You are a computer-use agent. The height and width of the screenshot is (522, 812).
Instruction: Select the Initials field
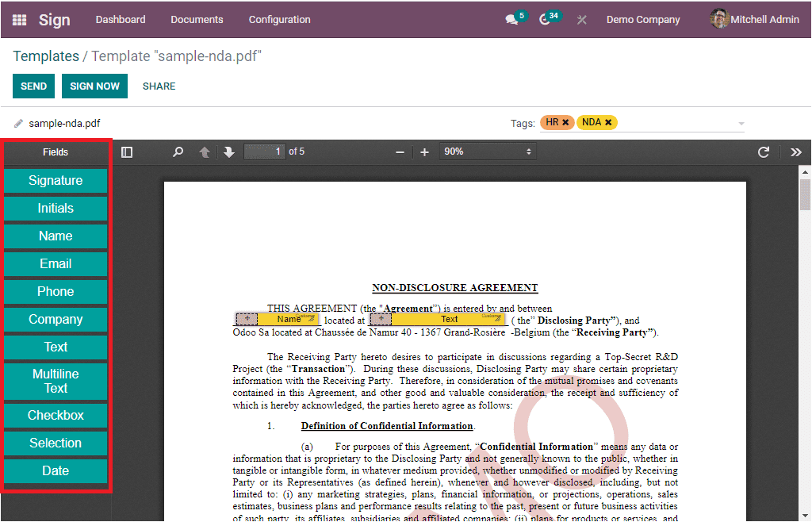tap(56, 208)
